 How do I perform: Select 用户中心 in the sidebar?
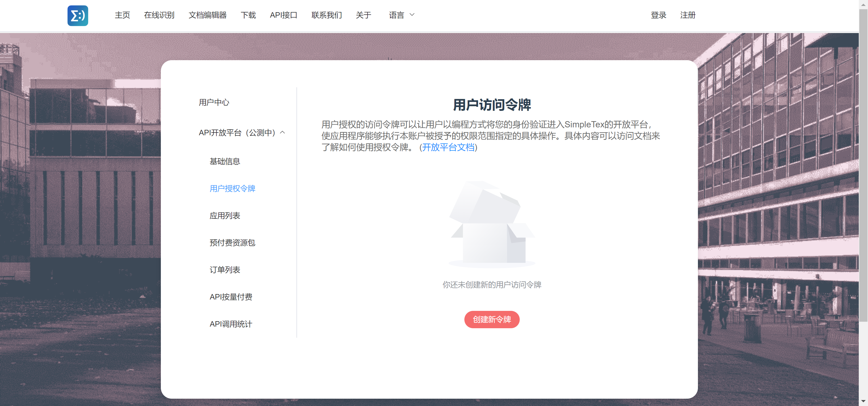point(214,102)
